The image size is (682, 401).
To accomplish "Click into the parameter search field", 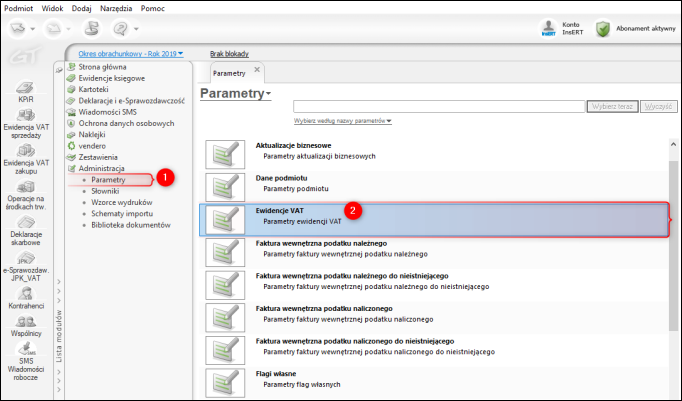I will point(439,107).
